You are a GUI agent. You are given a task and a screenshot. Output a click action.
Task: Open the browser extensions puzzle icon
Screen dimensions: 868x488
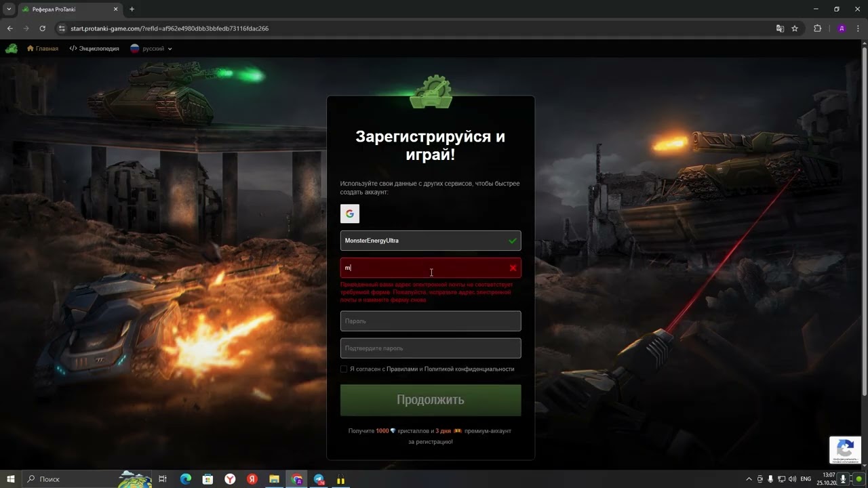[817, 28]
